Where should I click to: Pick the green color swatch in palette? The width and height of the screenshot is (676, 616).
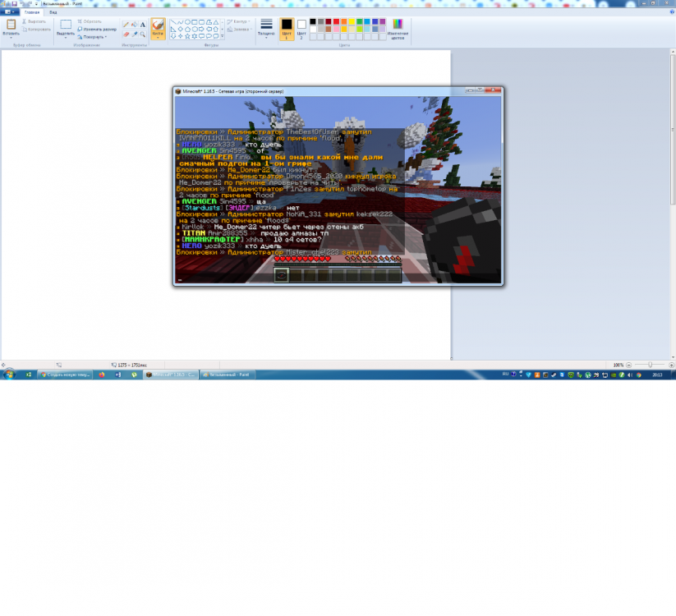click(360, 21)
